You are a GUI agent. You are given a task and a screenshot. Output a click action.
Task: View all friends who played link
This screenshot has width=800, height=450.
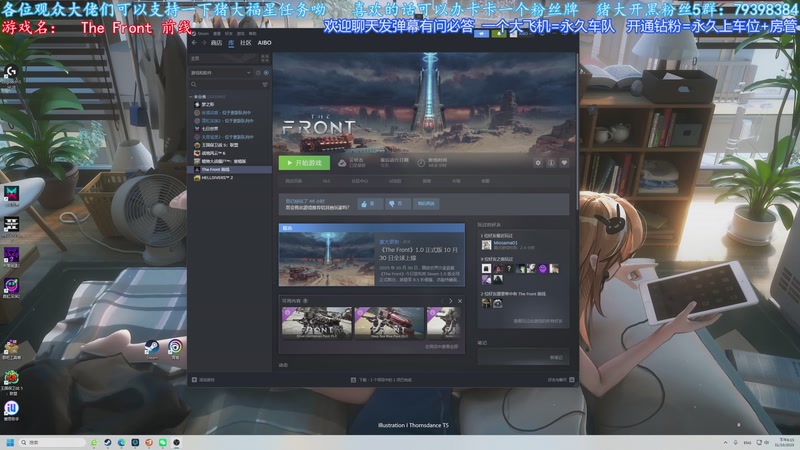(538, 321)
